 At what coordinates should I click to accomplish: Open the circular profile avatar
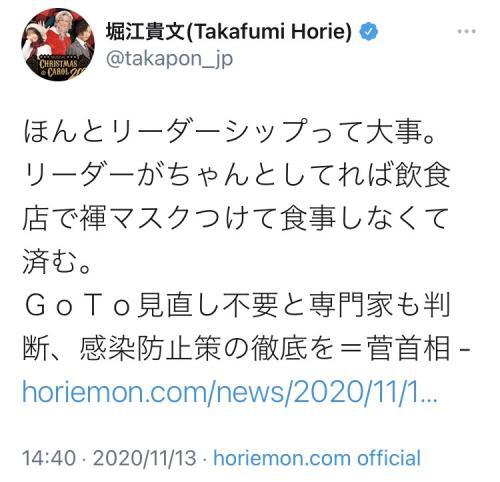[58, 45]
